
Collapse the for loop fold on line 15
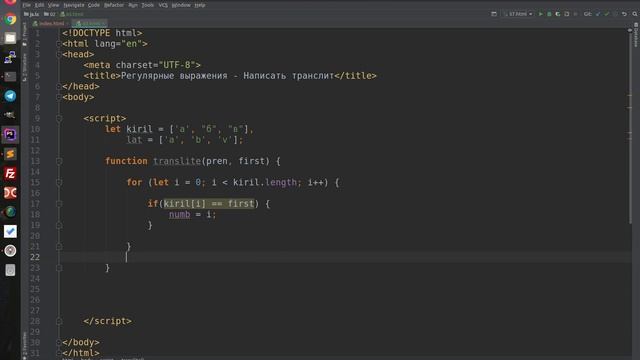click(x=59, y=182)
